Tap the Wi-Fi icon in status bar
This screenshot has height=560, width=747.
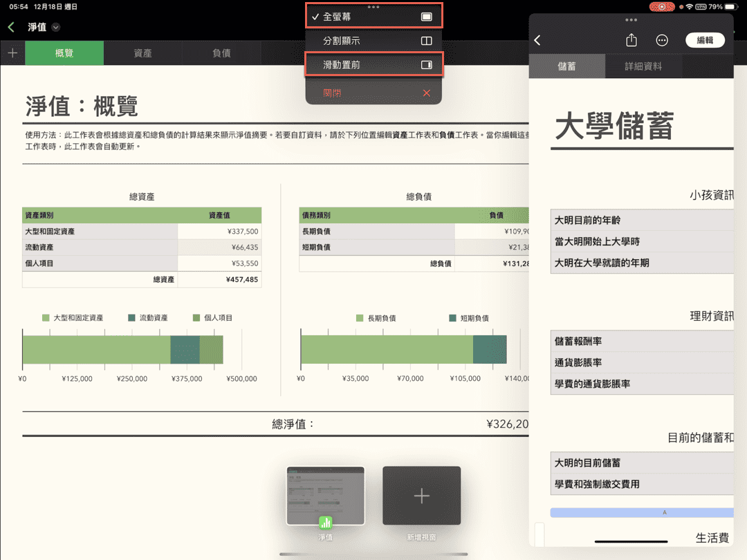689,7
